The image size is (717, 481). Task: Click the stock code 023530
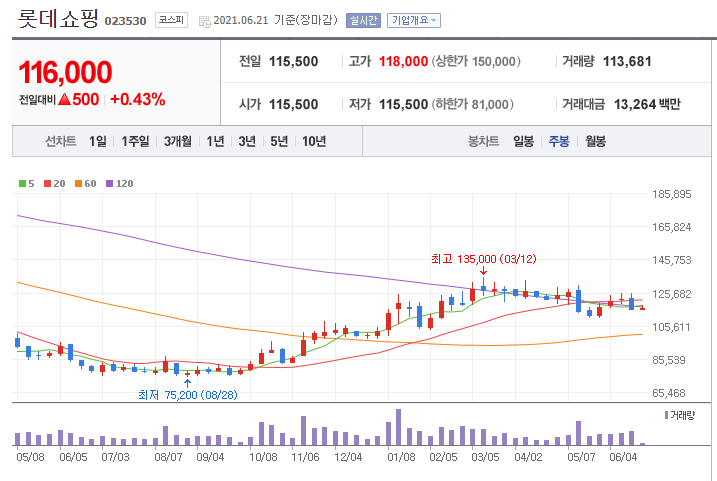pyautogui.click(x=125, y=21)
